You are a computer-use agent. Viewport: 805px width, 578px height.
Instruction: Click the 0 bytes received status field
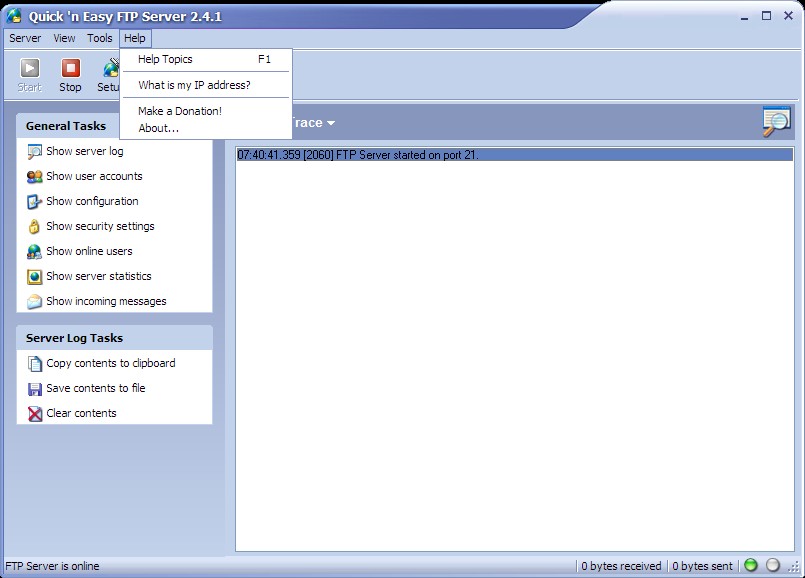click(x=621, y=566)
